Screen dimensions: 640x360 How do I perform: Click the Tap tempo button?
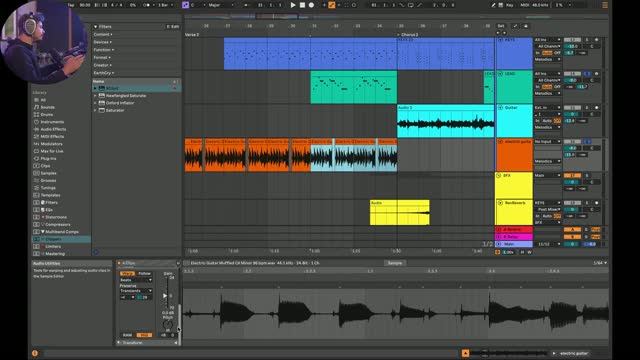pyautogui.click(x=71, y=5)
